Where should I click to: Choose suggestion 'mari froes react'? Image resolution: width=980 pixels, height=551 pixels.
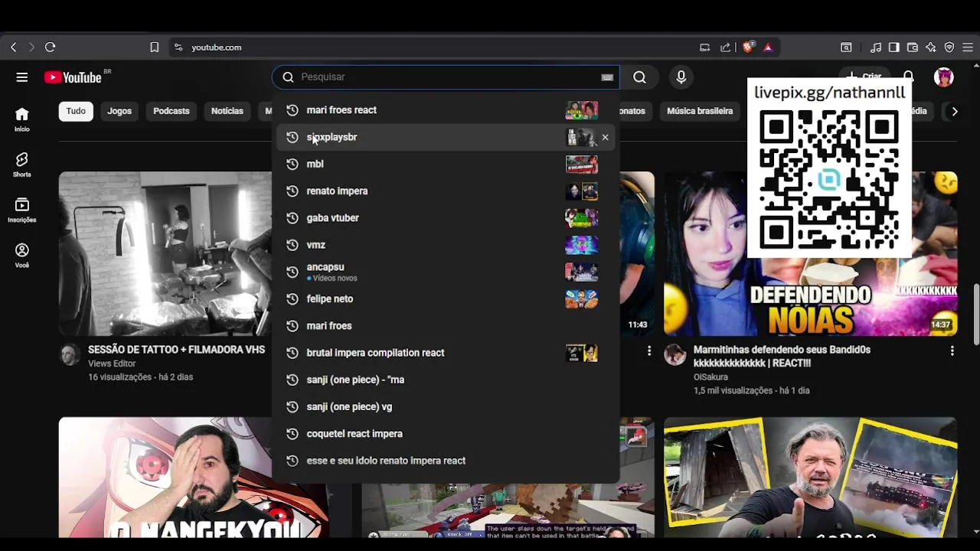coord(445,110)
